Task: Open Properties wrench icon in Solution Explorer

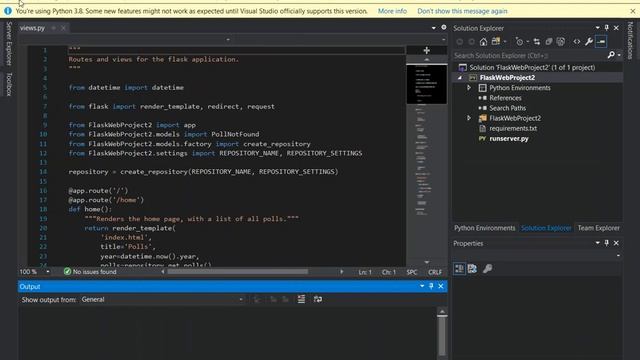Action: (x=589, y=42)
